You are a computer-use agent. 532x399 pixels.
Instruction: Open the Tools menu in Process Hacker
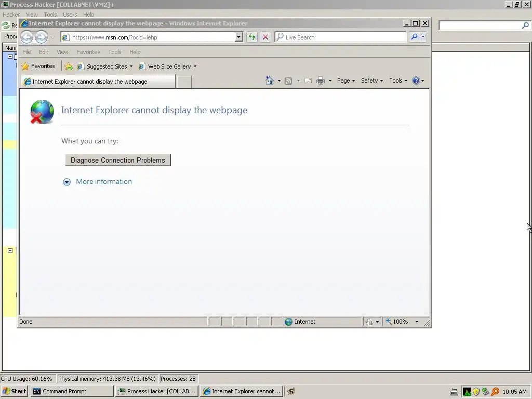tap(50, 15)
